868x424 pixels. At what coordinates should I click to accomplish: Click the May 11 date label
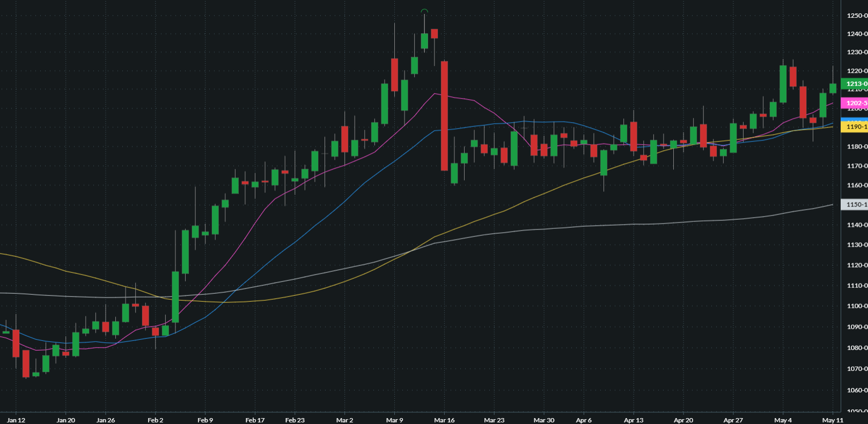(x=833, y=420)
